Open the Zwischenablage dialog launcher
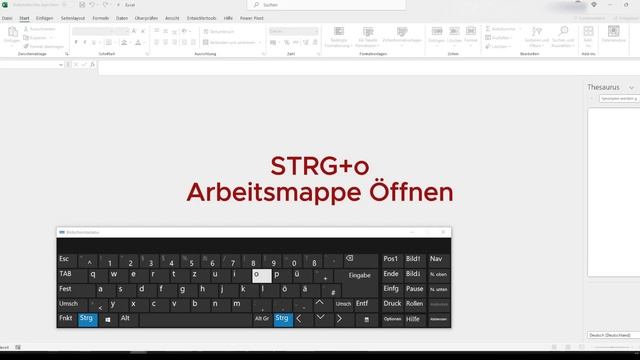 67,54
